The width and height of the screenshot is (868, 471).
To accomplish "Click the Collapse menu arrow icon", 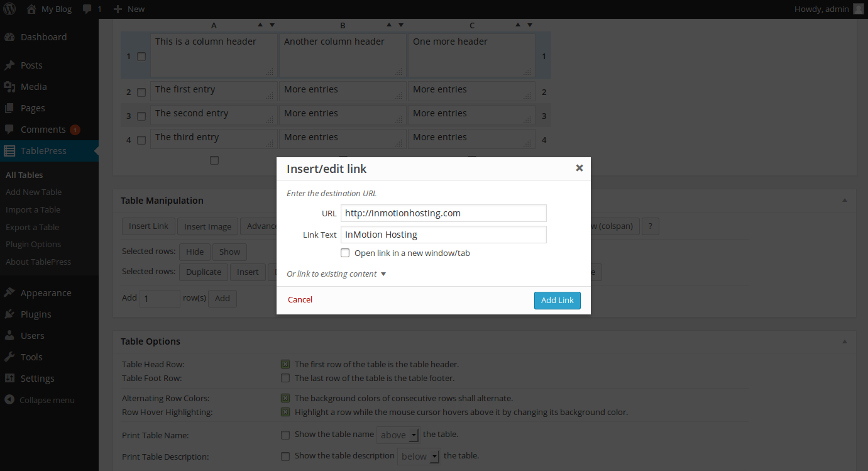I will coord(9,400).
